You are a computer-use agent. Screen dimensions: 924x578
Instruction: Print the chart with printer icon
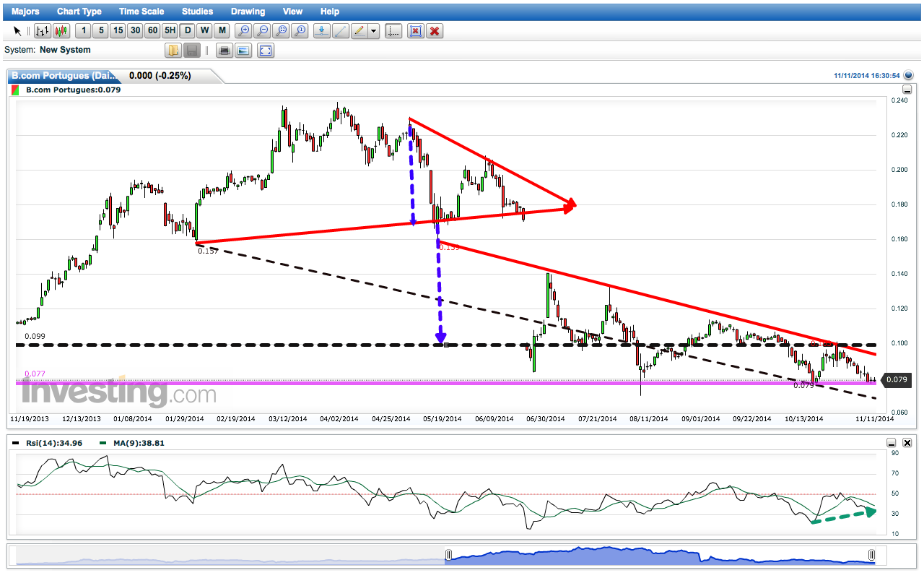pyautogui.click(x=224, y=50)
